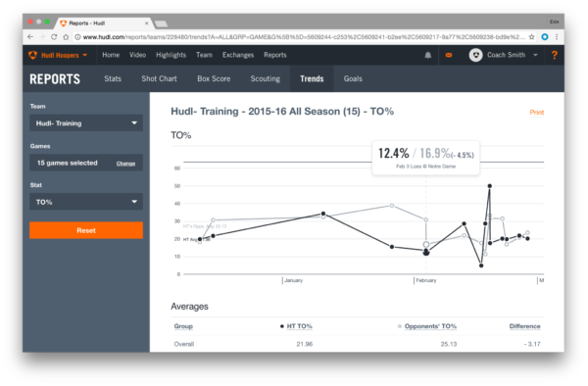Open the Box Score tab

214,78
